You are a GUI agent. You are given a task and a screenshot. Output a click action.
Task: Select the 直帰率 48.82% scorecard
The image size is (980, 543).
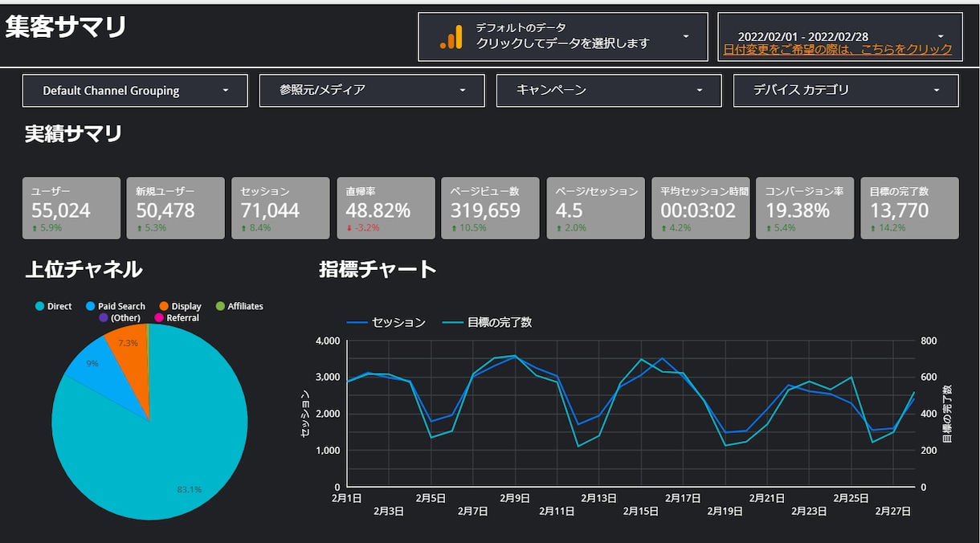click(x=386, y=208)
